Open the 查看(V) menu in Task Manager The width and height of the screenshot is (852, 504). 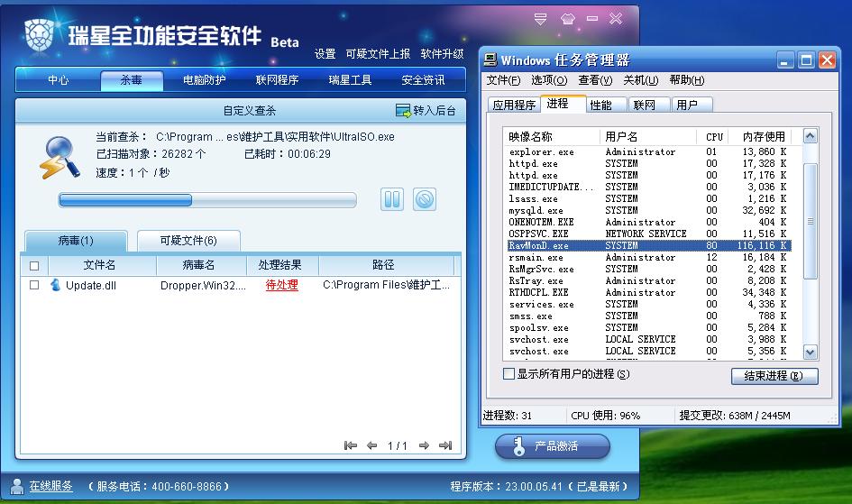[x=595, y=80]
